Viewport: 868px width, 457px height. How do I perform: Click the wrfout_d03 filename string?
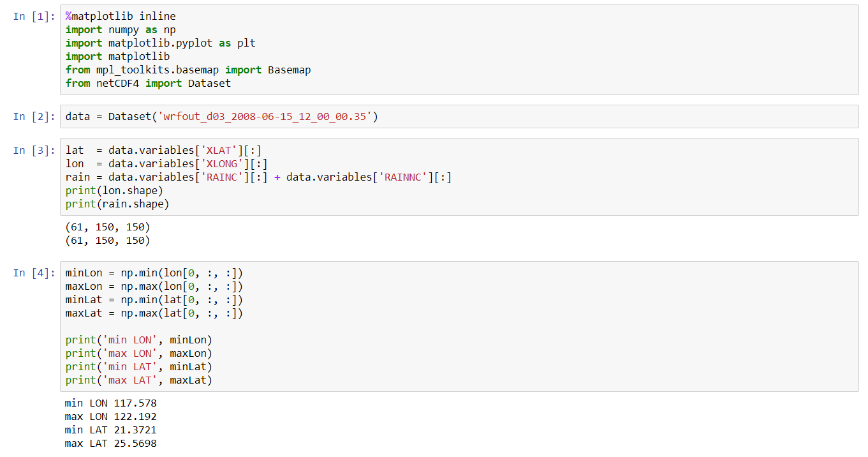[x=267, y=117]
